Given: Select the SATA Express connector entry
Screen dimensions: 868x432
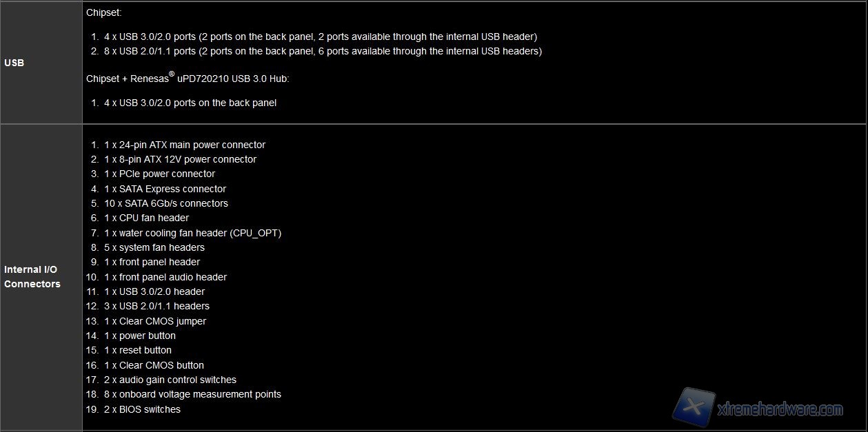Looking at the screenshot, I should (x=165, y=189).
